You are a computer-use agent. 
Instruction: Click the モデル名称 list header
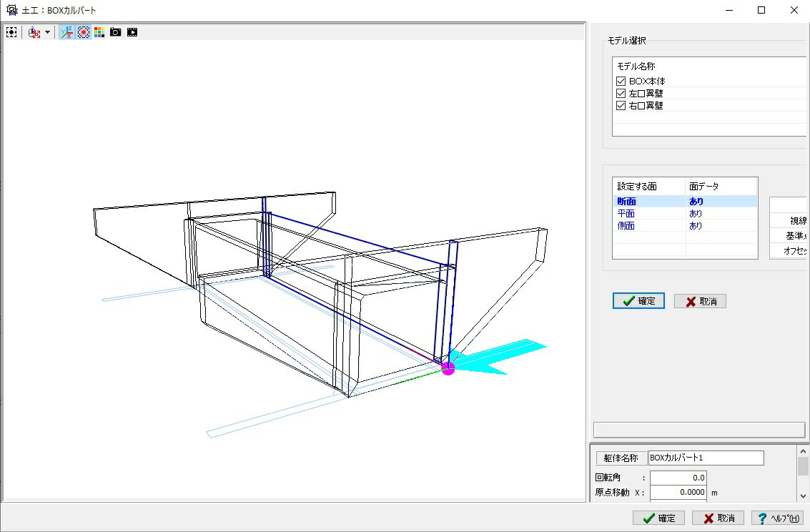(708, 66)
